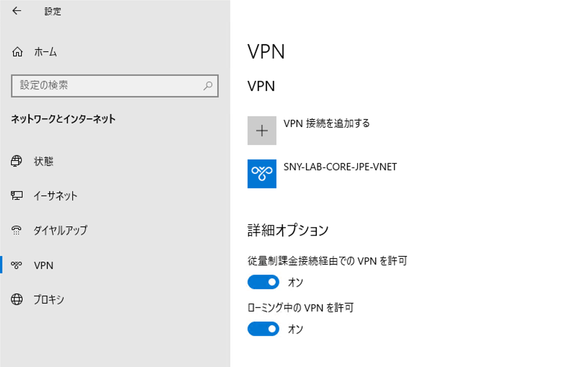Select ネットワークとインターネット section header
The width and height of the screenshot is (588, 367).
(x=63, y=120)
